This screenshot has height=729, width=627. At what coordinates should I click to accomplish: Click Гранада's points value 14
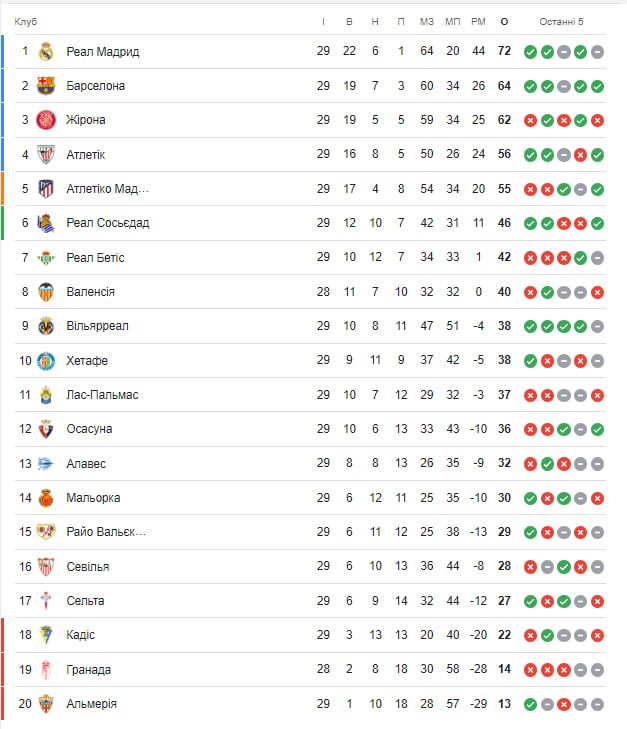504,670
